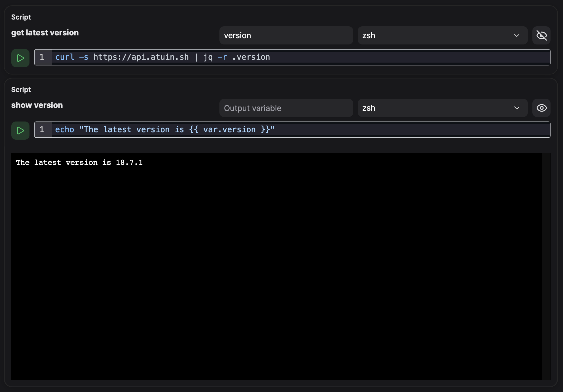The width and height of the screenshot is (563, 392).
Task: Click the "version" output variable field
Action: [x=286, y=35]
